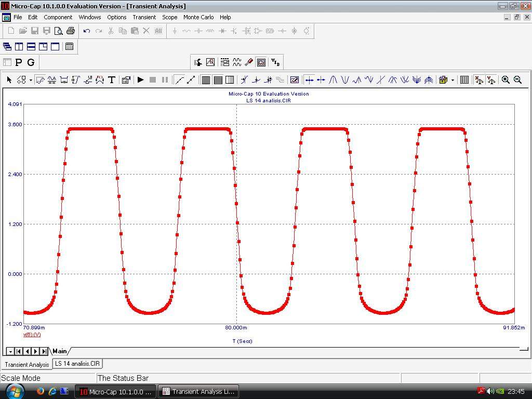Toggle the horizontal grid lines button

click(x=218, y=80)
